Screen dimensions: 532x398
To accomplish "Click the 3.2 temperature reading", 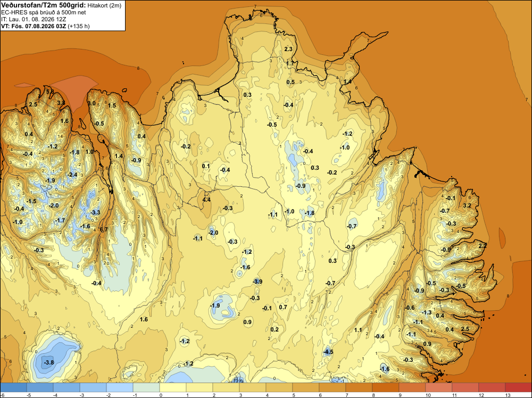I will point(467,205).
